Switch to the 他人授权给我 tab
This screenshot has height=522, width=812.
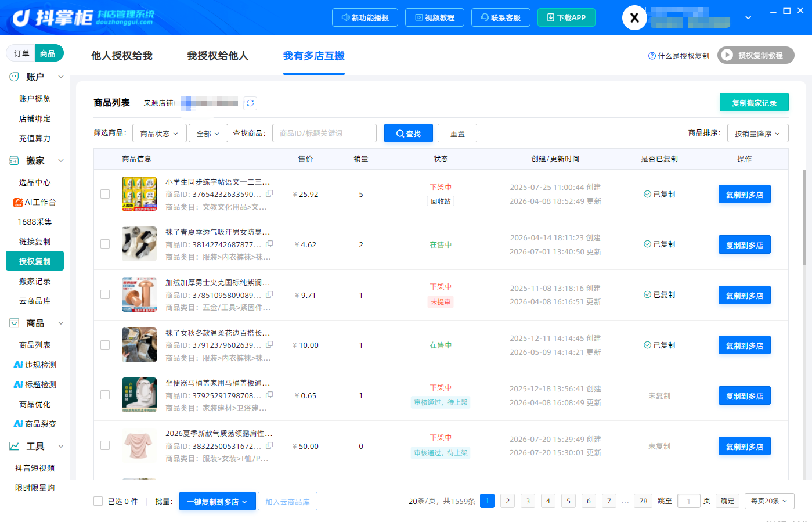(x=122, y=56)
